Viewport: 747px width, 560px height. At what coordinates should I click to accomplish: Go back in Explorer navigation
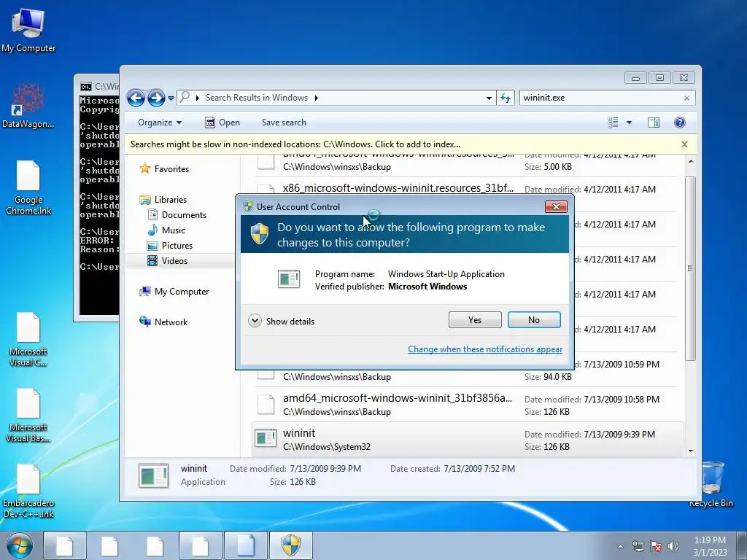[x=136, y=98]
